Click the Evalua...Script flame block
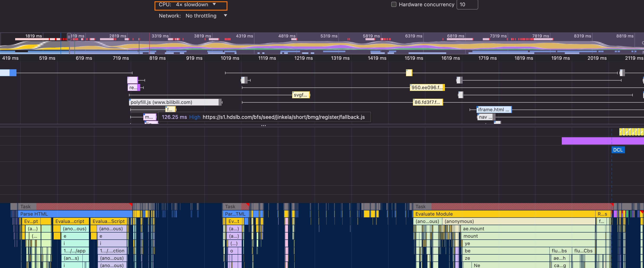 [x=108, y=221]
